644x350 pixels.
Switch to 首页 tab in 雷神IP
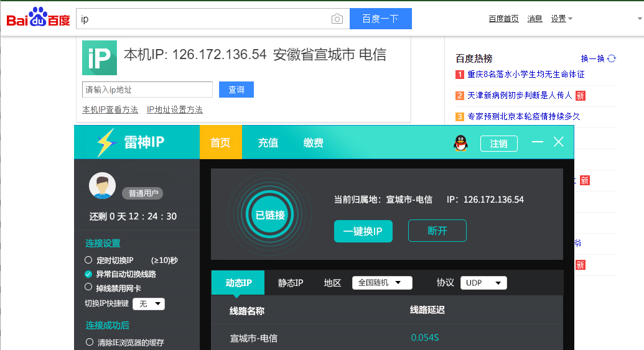220,142
